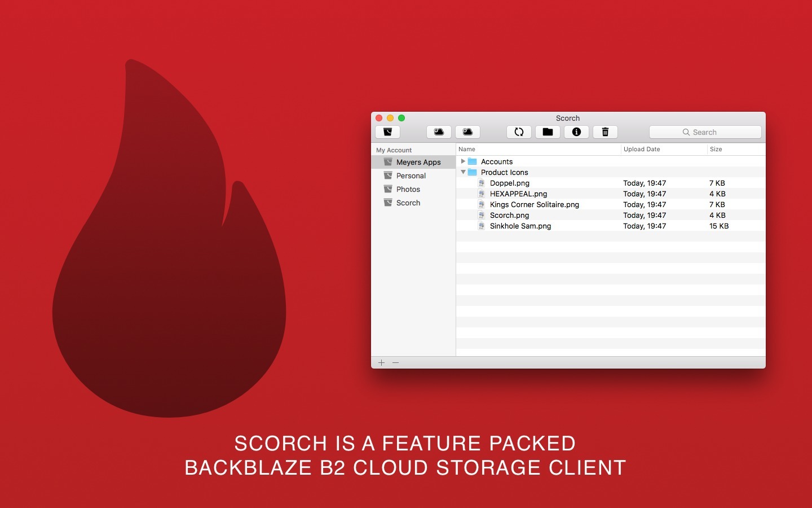The width and height of the screenshot is (812, 508).
Task: Click the minus remove account button
Action: pos(395,362)
